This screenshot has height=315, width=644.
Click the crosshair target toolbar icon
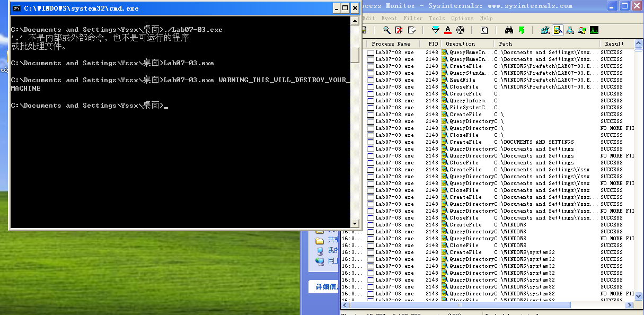pyautogui.click(x=460, y=30)
